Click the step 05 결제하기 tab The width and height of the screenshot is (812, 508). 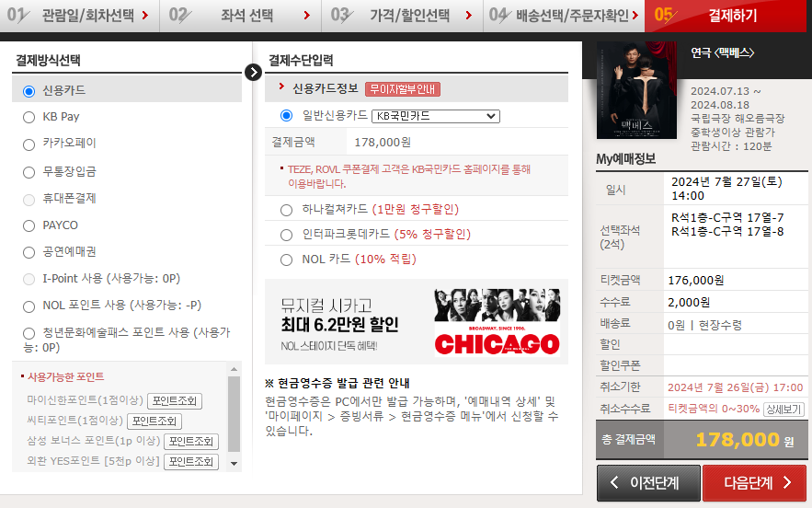pyautogui.click(x=726, y=16)
